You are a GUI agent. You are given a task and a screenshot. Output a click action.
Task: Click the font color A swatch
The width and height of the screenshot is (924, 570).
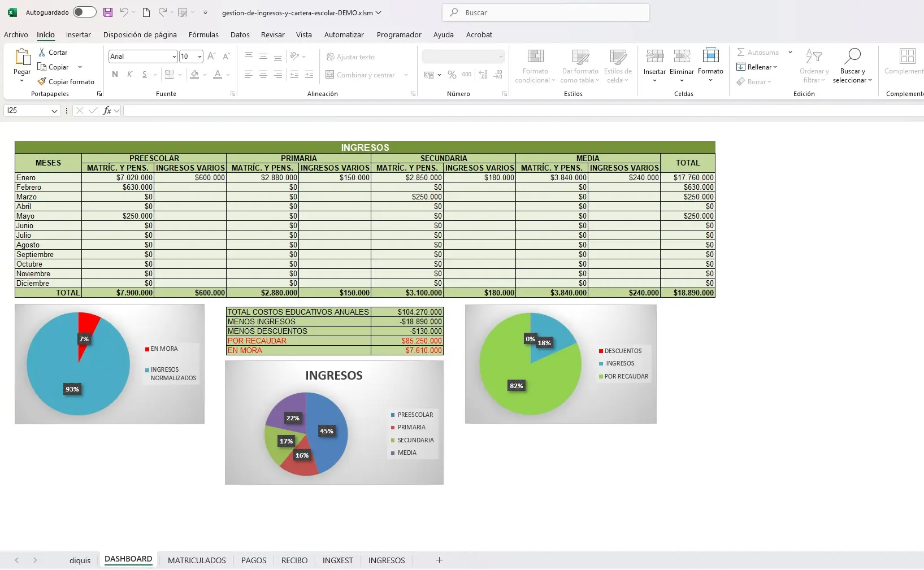pos(218,75)
